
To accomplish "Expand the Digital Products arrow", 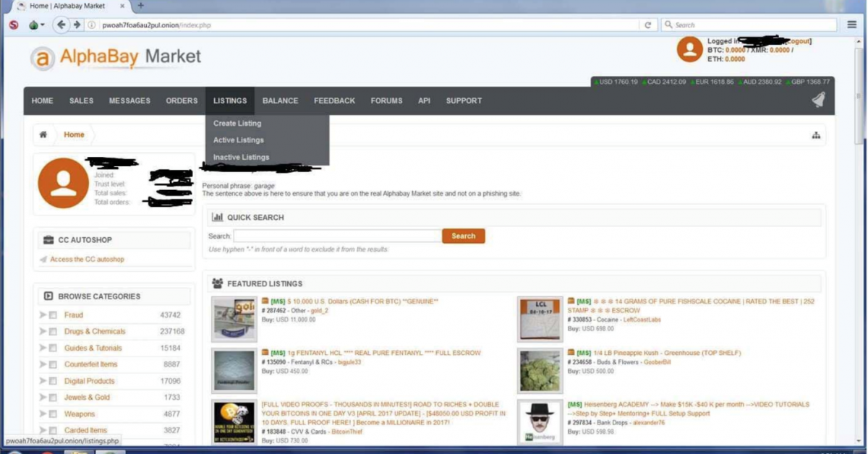I will click(43, 381).
